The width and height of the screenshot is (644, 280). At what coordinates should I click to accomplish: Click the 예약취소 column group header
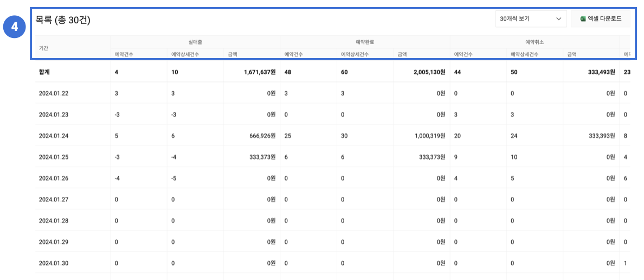tap(534, 42)
